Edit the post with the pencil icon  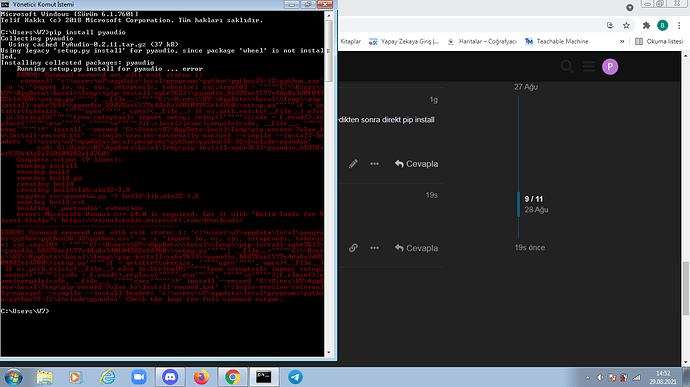tap(353, 164)
